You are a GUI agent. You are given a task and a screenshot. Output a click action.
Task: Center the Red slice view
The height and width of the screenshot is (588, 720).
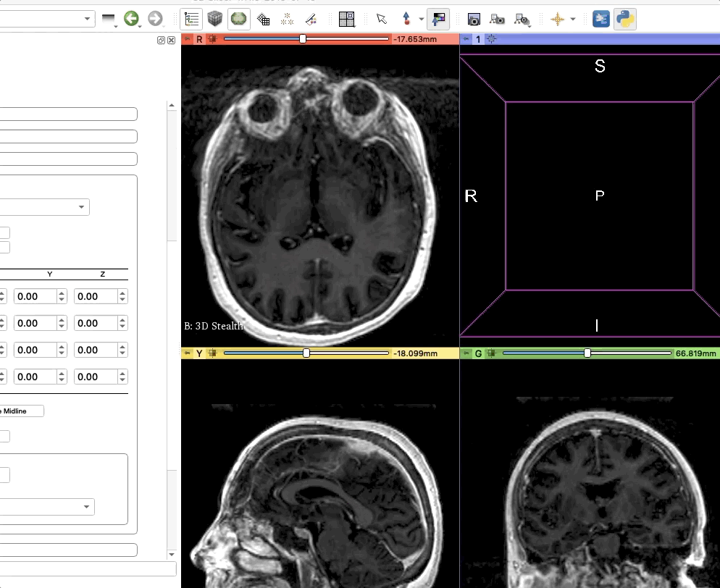(213, 39)
